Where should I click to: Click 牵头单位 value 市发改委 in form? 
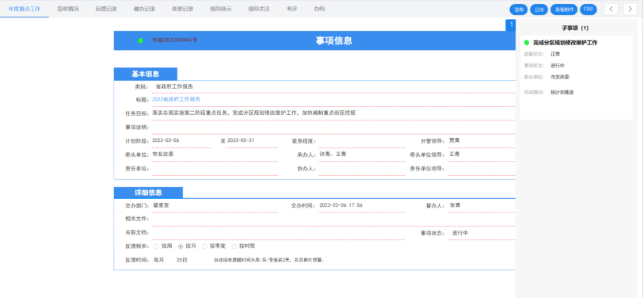tap(162, 154)
